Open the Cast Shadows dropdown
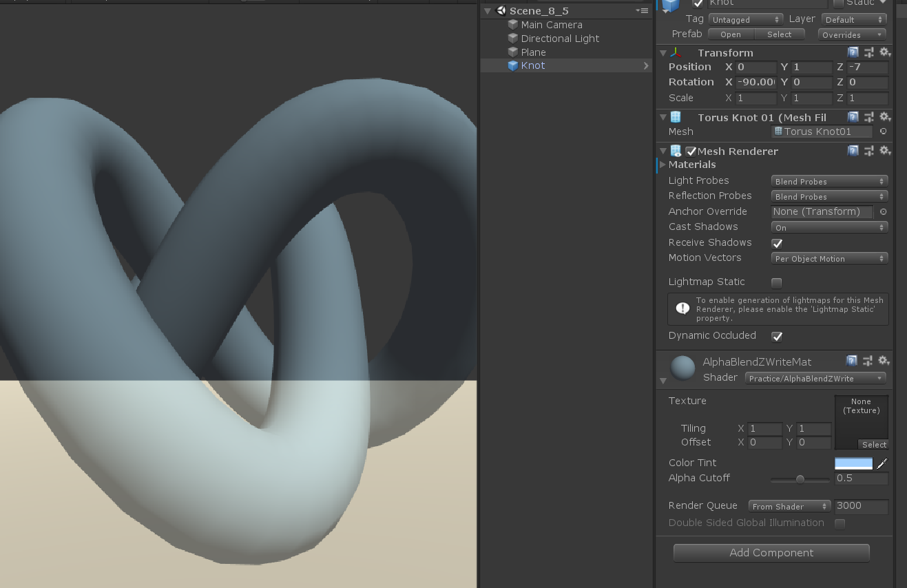Screen dimensions: 907x588 coord(829,227)
